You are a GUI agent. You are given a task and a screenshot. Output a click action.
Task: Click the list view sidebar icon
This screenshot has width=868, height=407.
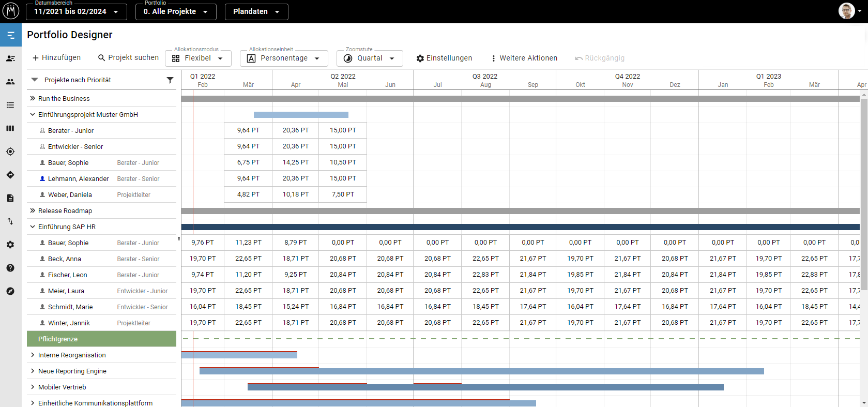click(x=10, y=105)
